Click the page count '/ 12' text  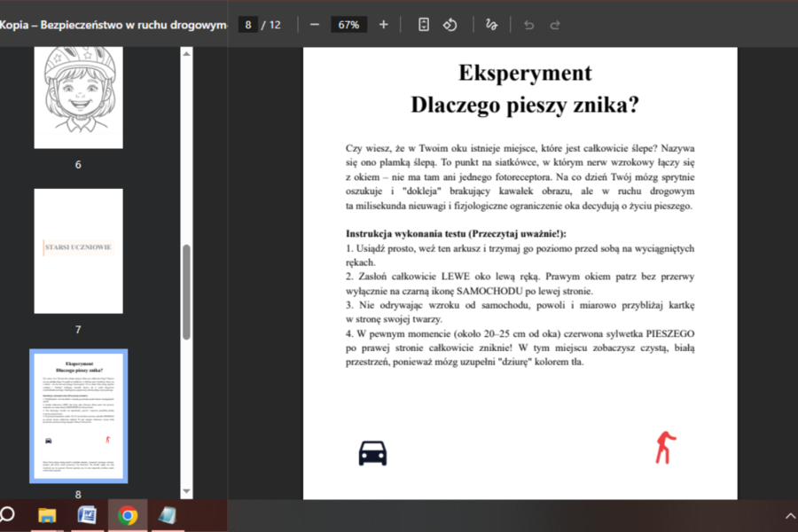pos(270,25)
